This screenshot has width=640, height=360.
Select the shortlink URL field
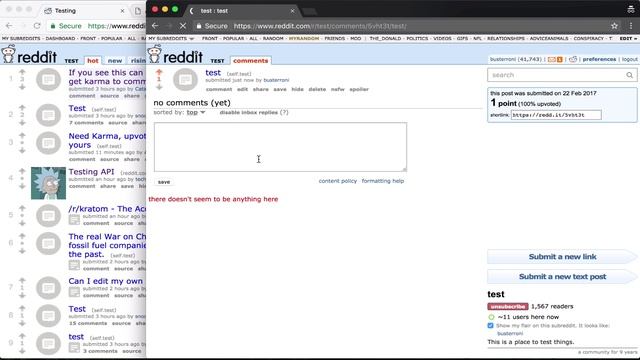coord(556,115)
